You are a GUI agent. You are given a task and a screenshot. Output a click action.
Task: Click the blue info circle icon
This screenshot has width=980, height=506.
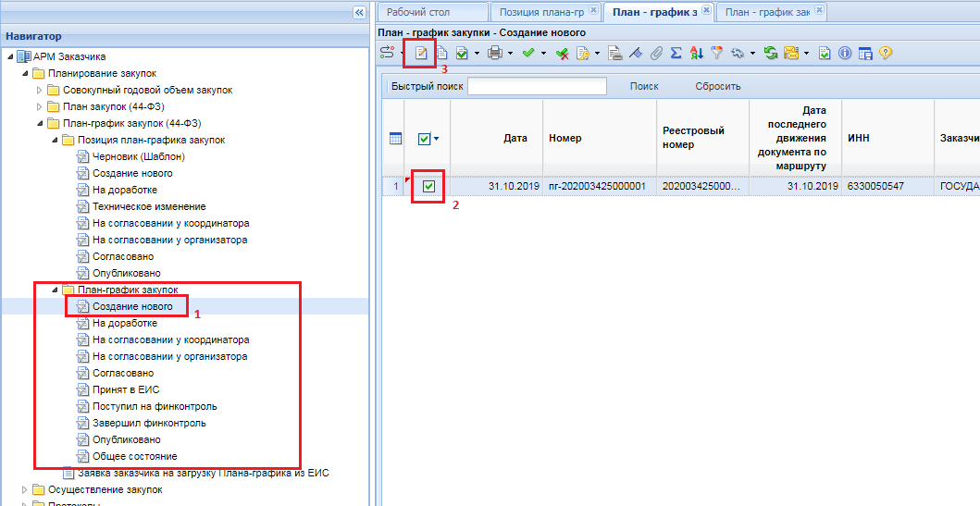click(x=844, y=54)
